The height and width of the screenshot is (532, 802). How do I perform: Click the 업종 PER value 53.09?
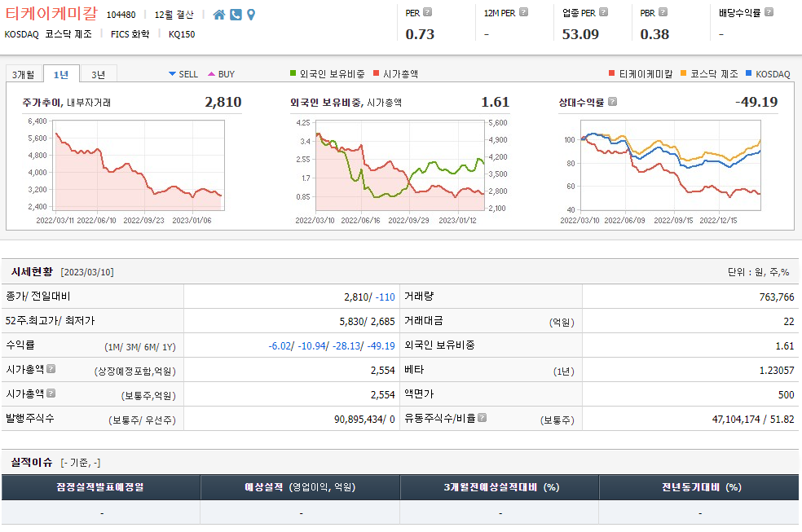pos(580,34)
